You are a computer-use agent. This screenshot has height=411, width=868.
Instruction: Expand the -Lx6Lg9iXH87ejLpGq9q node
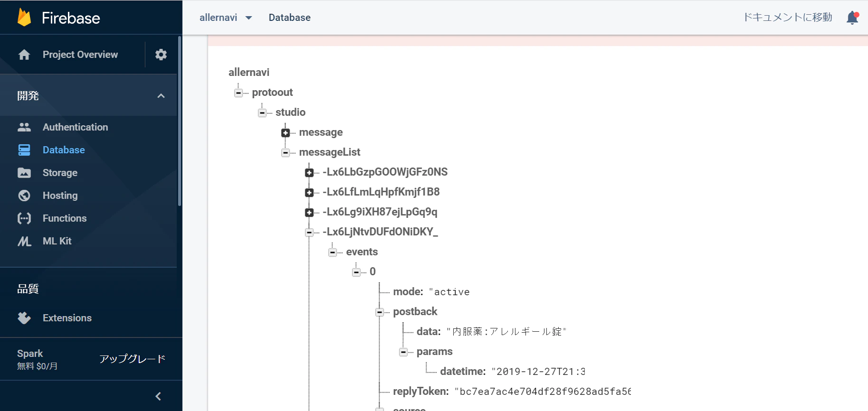309,213
